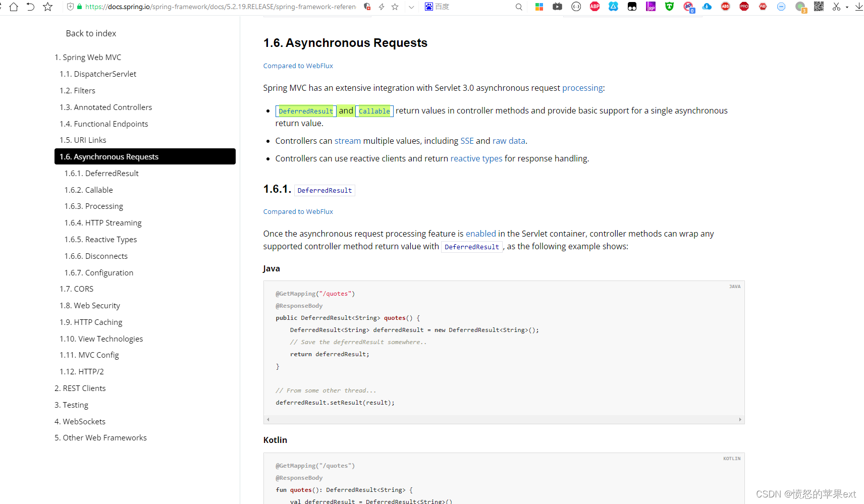Open 4. WebSockets chapter
Image resolution: width=864 pixels, height=504 pixels.
point(80,422)
